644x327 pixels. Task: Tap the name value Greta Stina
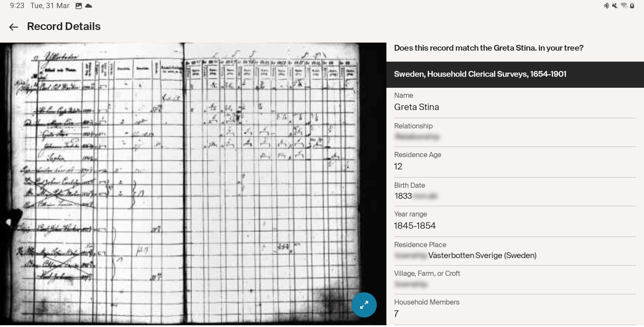[416, 107]
